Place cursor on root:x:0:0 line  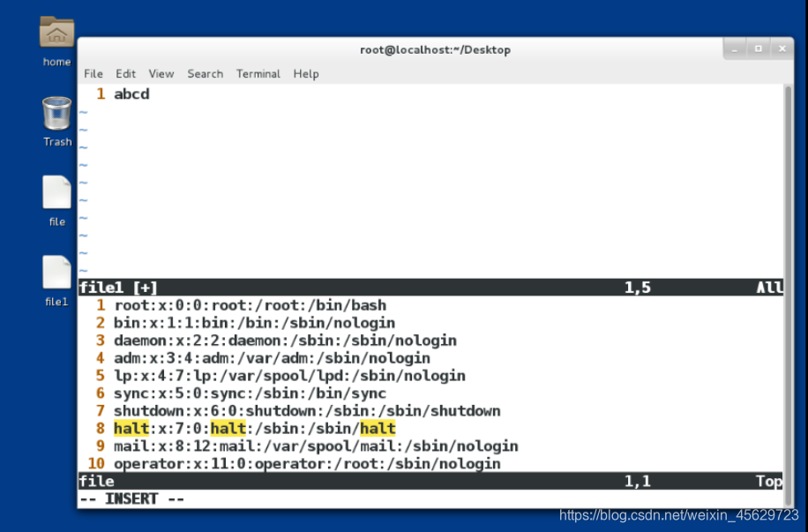250,305
